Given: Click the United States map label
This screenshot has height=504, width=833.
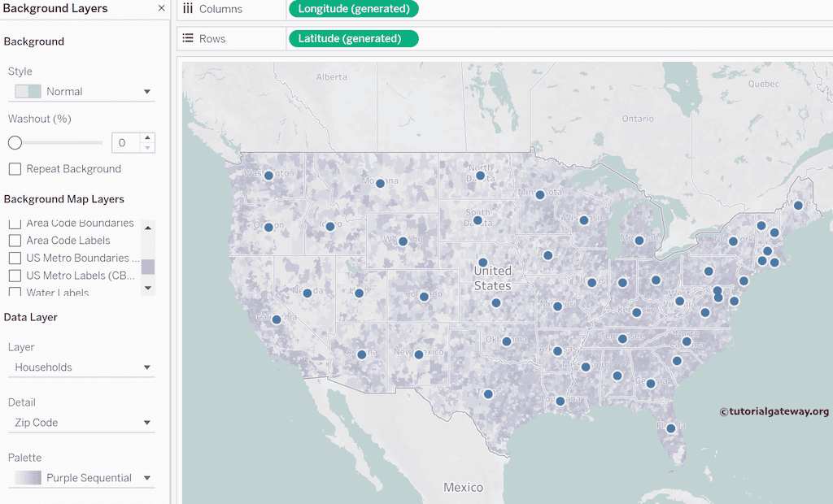Looking at the screenshot, I should pos(492,278).
